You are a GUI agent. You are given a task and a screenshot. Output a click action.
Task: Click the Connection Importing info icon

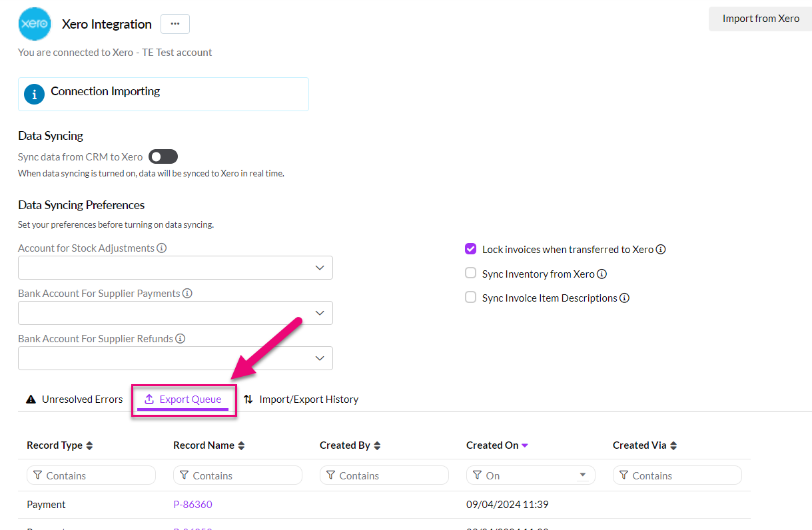pyautogui.click(x=34, y=94)
